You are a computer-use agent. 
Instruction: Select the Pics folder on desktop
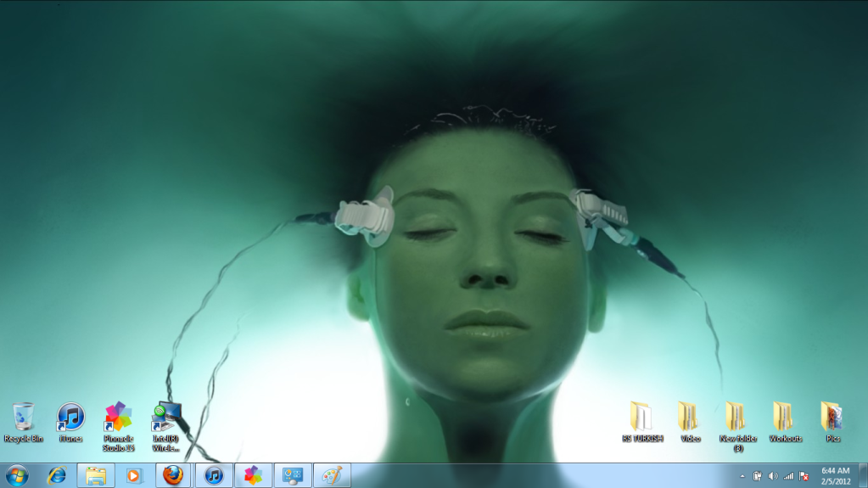click(x=832, y=417)
